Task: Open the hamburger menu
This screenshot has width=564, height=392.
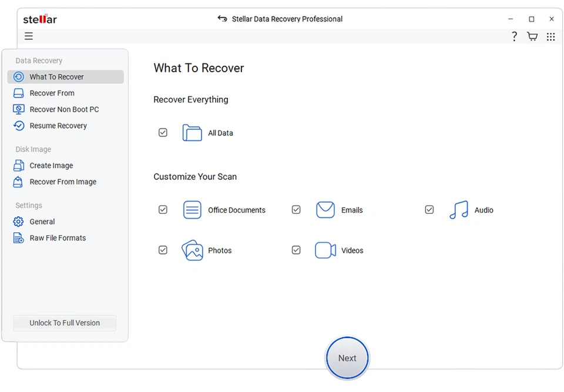Action: click(28, 36)
